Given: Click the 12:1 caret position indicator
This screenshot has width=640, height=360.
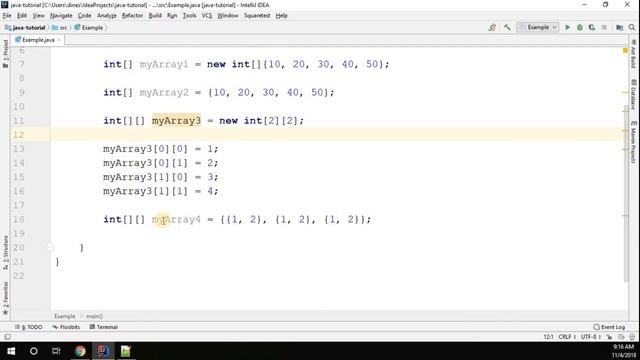Looking at the screenshot, I should click(x=548, y=337).
